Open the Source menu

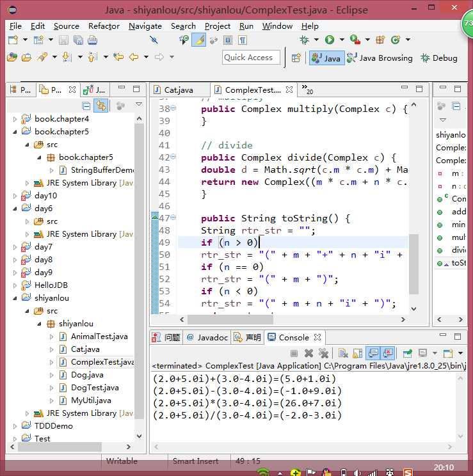[66, 26]
